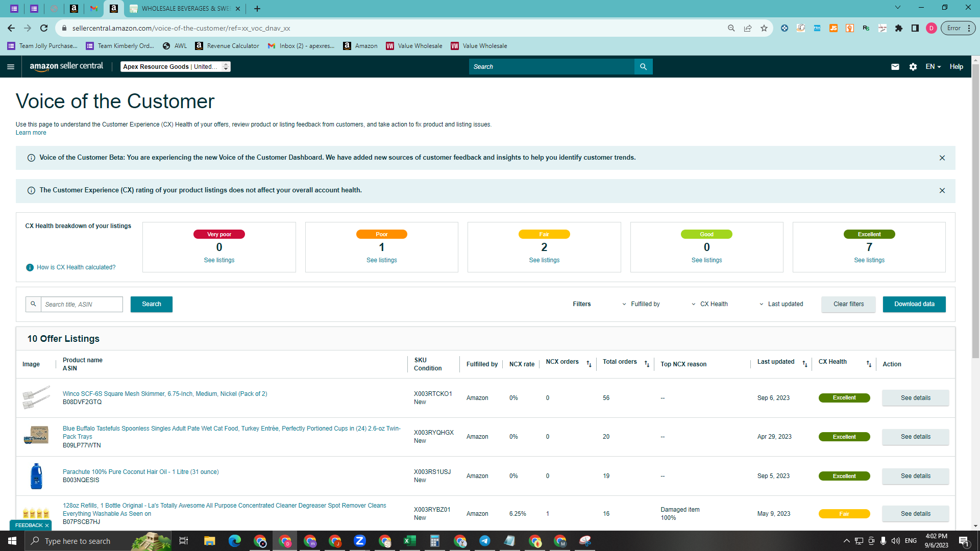This screenshot has height=551, width=980.
Task: Open the Chrome Error menu button
Action: coord(959,29)
